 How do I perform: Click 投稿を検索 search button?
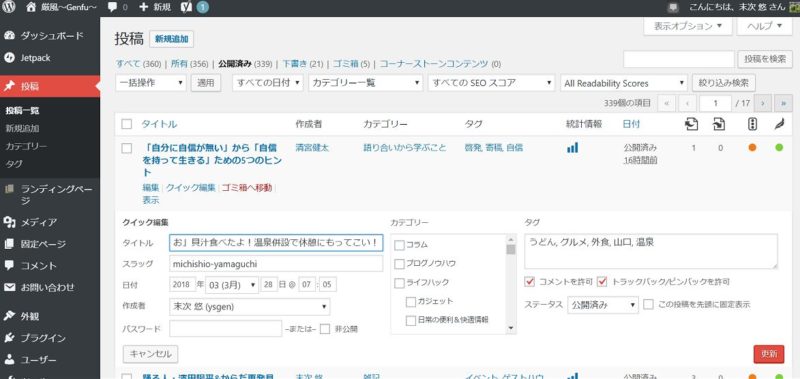(x=764, y=59)
